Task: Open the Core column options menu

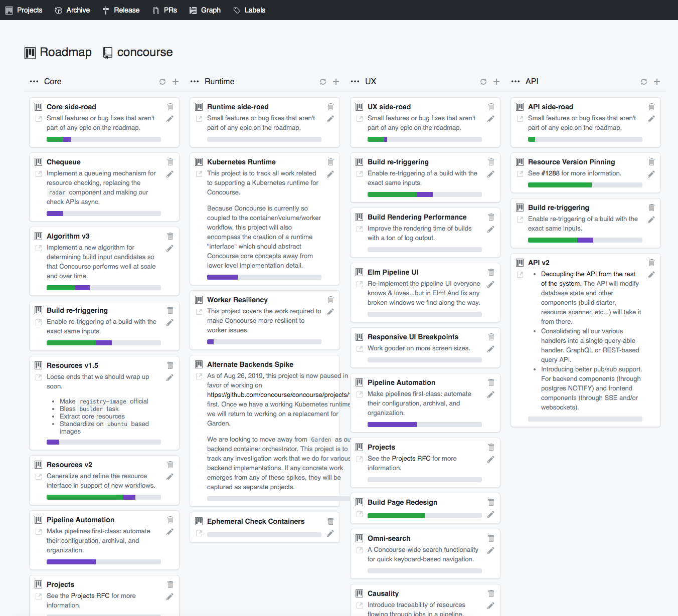Action: pos(34,82)
